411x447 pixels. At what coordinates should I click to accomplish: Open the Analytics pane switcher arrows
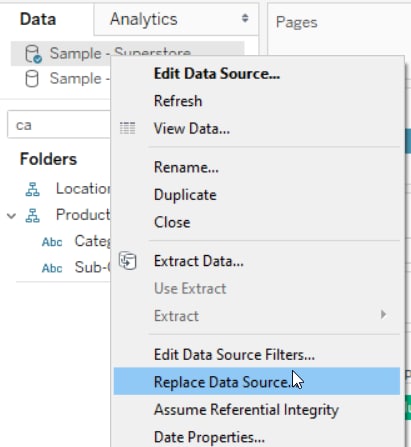[245, 18]
